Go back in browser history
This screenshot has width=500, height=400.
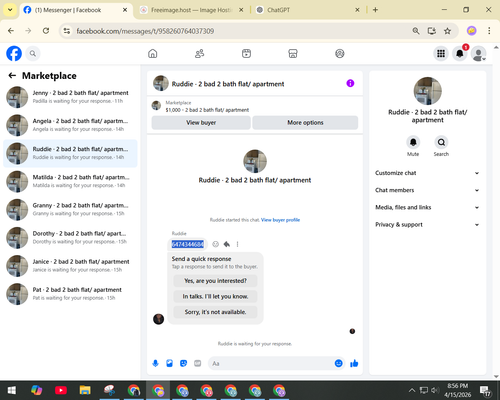tap(11, 31)
